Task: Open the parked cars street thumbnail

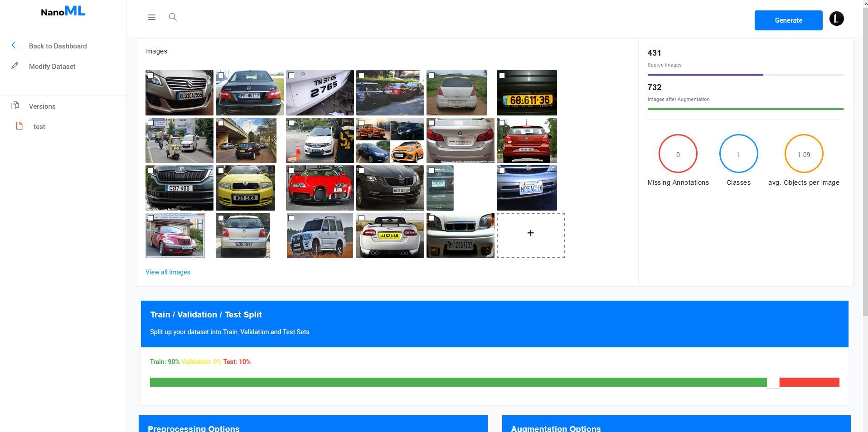Action: point(390,93)
